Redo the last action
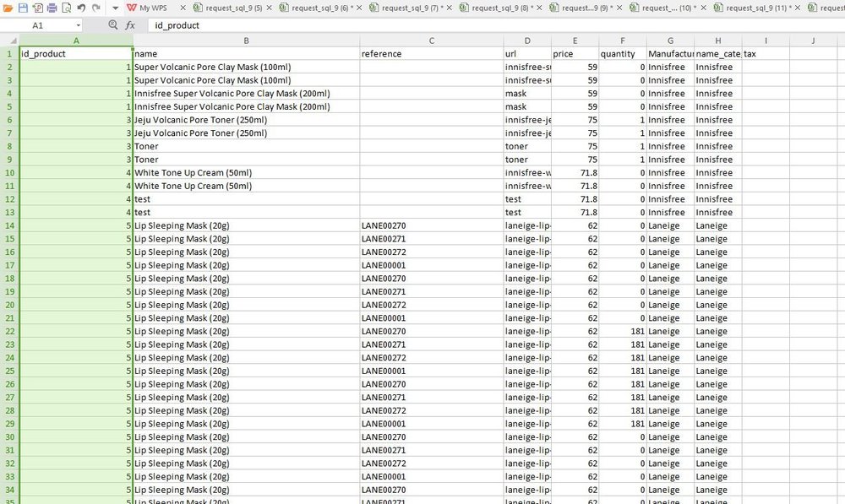The width and height of the screenshot is (845, 504). [x=95, y=8]
